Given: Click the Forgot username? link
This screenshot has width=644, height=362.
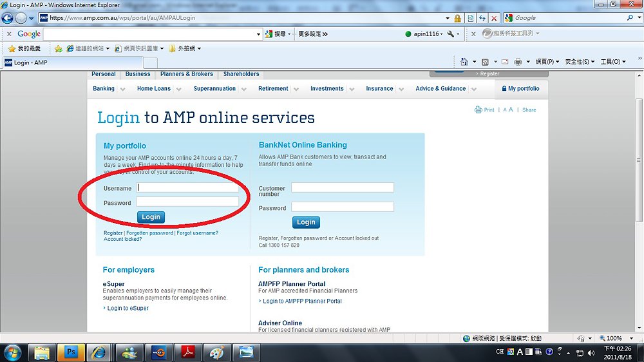Looking at the screenshot, I should (x=197, y=233).
